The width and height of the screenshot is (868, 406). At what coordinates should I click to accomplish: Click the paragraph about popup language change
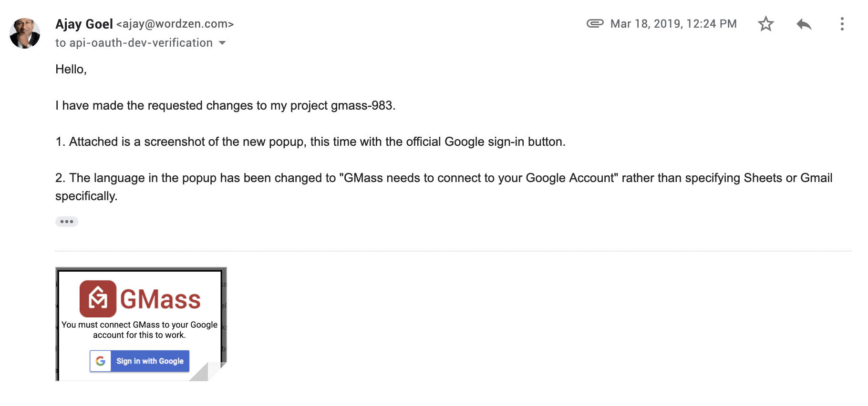pos(444,178)
